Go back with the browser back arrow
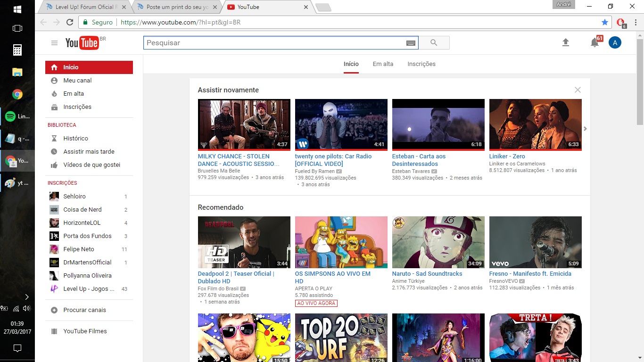Image resolution: width=644 pixels, height=362 pixels. pos(43,22)
